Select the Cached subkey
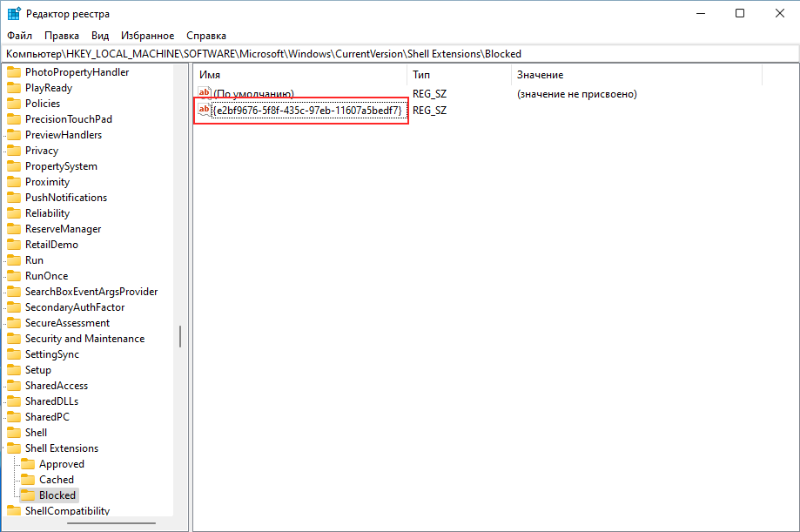The image size is (800, 532). point(57,480)
